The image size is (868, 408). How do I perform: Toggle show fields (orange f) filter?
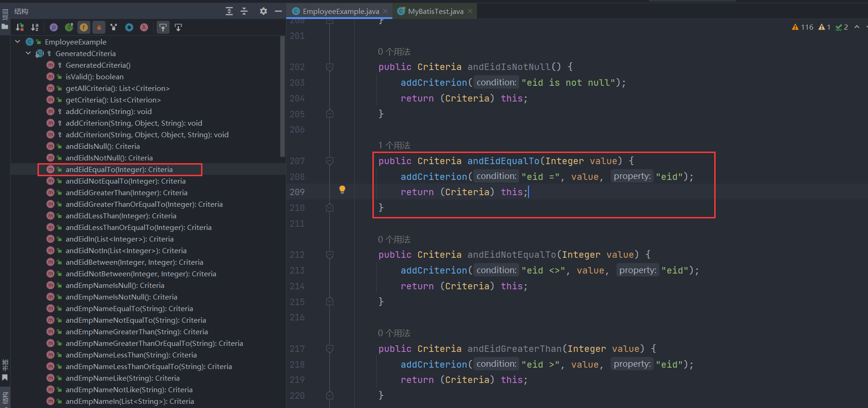point(84,27)
